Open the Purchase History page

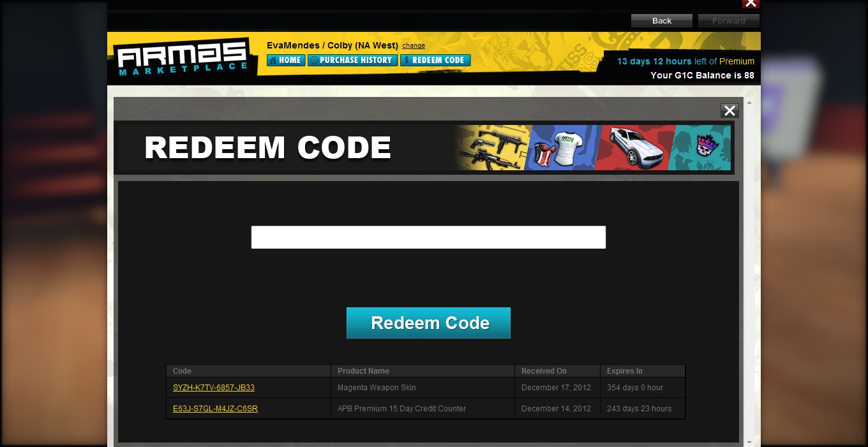click(352, 60)
